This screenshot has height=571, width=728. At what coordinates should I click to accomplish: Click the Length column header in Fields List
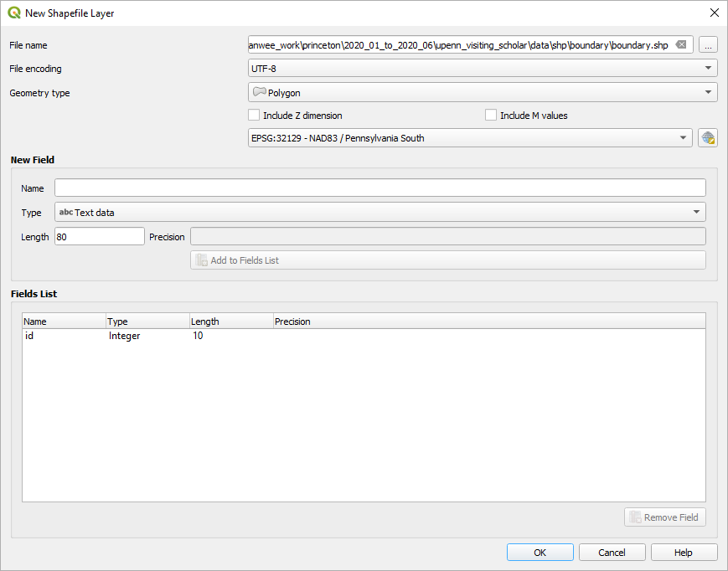[x=231, y=322]
